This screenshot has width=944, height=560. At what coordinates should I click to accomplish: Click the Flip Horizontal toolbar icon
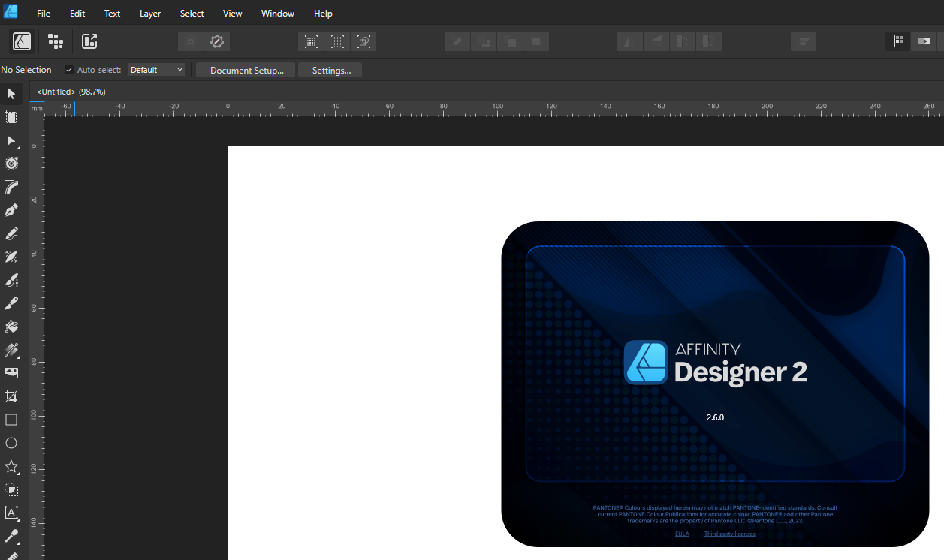tap(630, 41)
